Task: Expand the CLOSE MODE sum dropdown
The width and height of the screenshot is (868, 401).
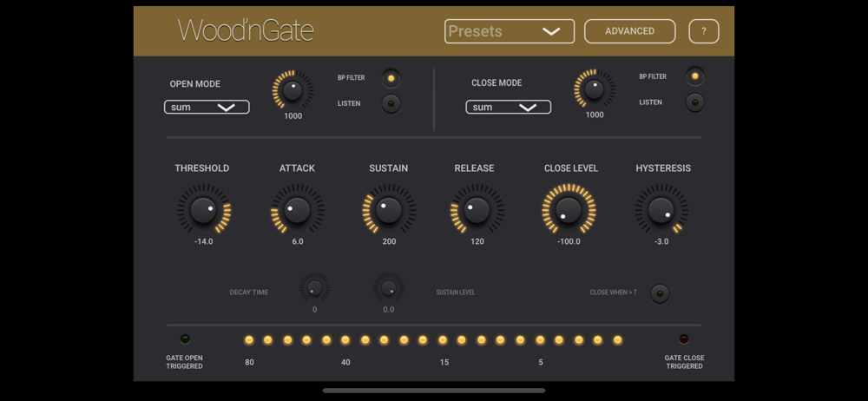Action: (x=508, y=107)
